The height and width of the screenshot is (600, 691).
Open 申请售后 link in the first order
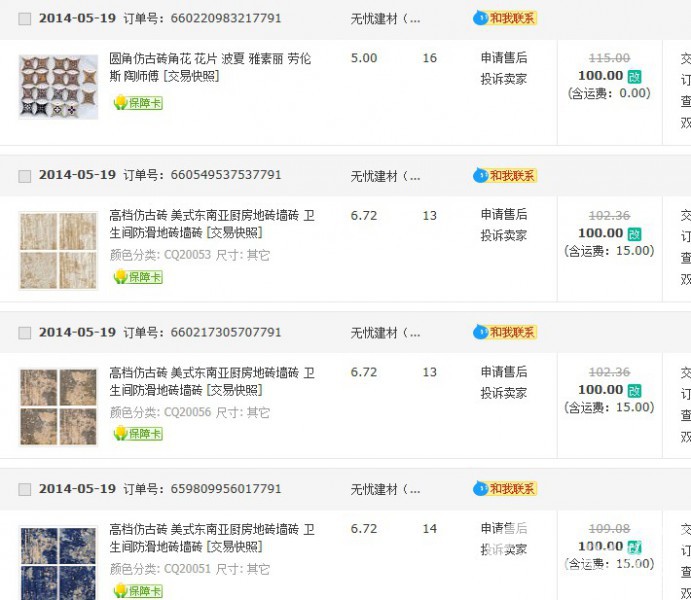504,57
